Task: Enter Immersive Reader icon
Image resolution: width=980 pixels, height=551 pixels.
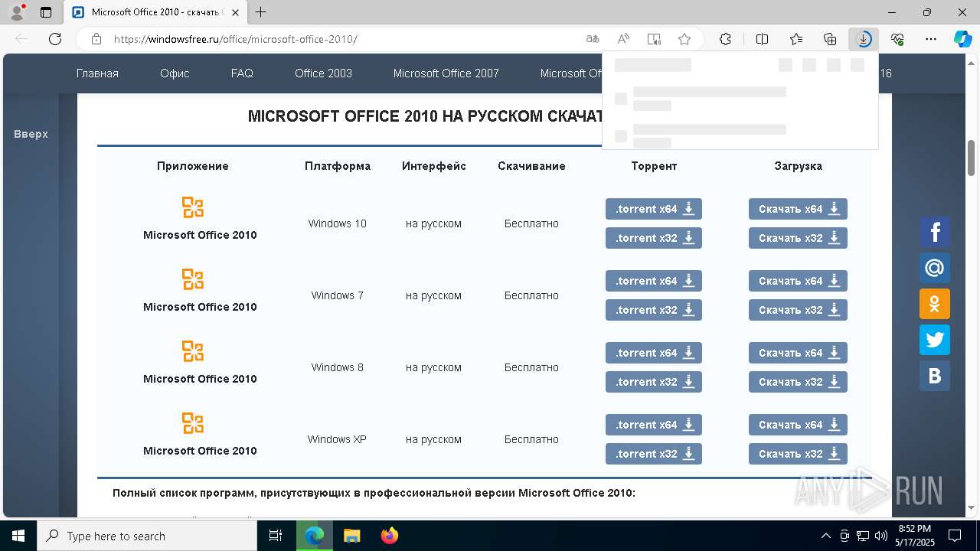Action: pos(654,39)
